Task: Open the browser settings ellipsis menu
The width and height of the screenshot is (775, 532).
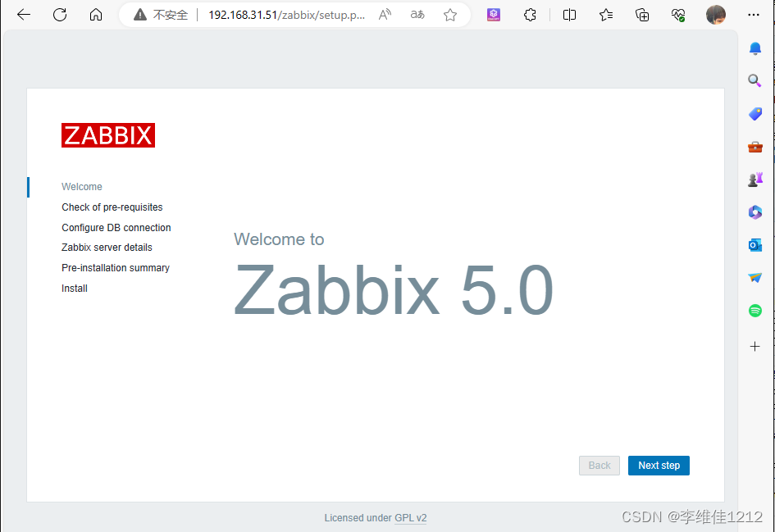Action: pyautogui.click(x=754, y=15)
